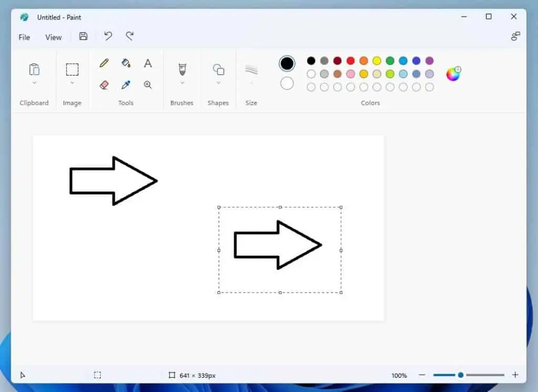
Task: Open the Shapes gallery dropdown
Action: point(218,83)
